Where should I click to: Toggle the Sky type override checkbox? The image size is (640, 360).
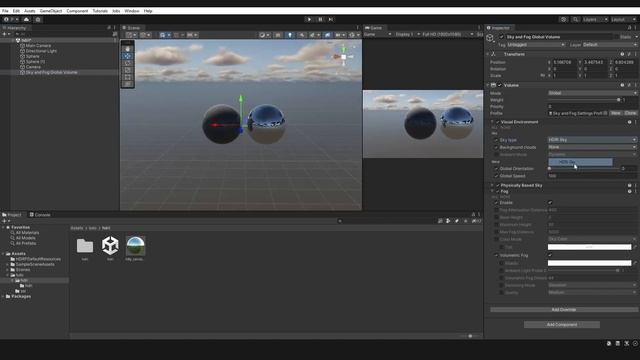[x=496, y=140]
